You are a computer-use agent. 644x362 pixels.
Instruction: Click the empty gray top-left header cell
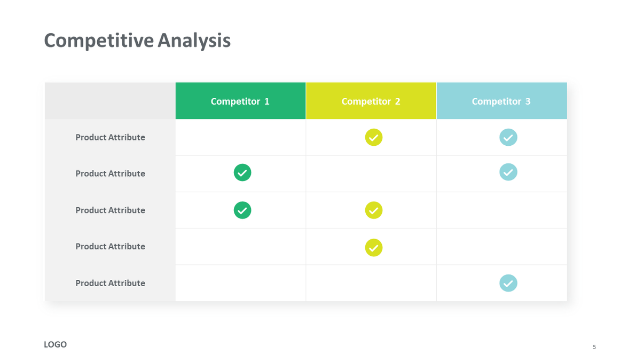(110, 101)
